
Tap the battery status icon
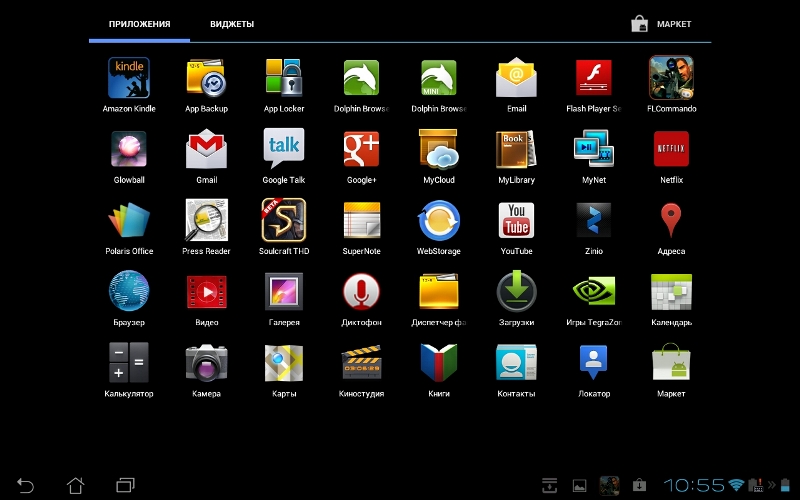(x=785, y=485)
